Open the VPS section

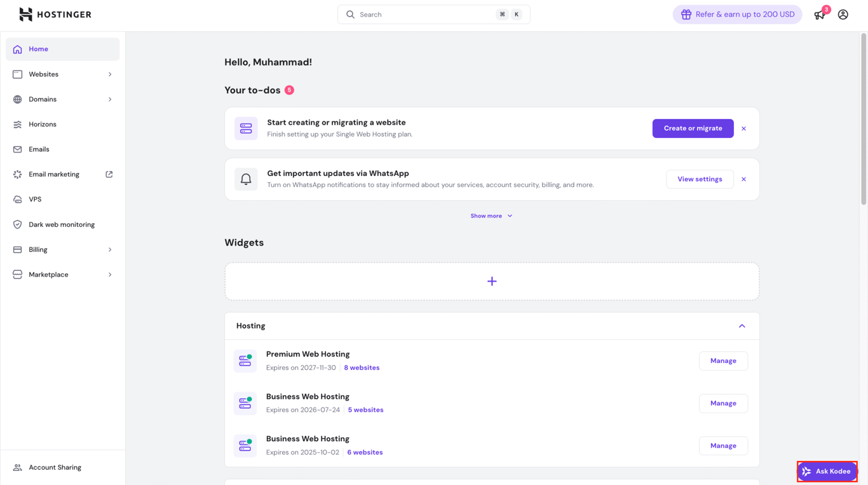62,200
